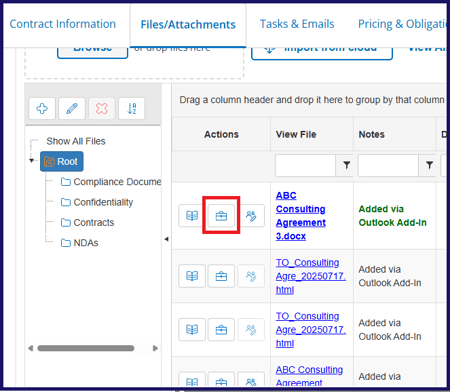Click the add folder plus icon
Image resolution: width=450 pixels, height=392 pixels.
coord(42,108)
